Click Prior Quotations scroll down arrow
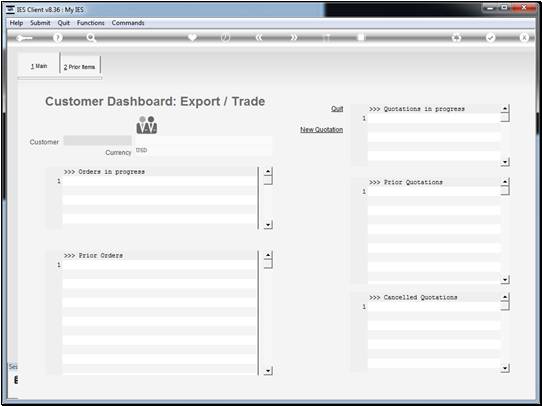Image resolution: width=542 pixels, height=406 pixels. (x=505, y=280)
